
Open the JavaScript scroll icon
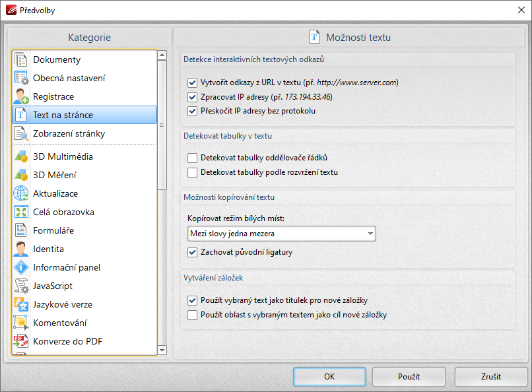click(x=21, y=286)
